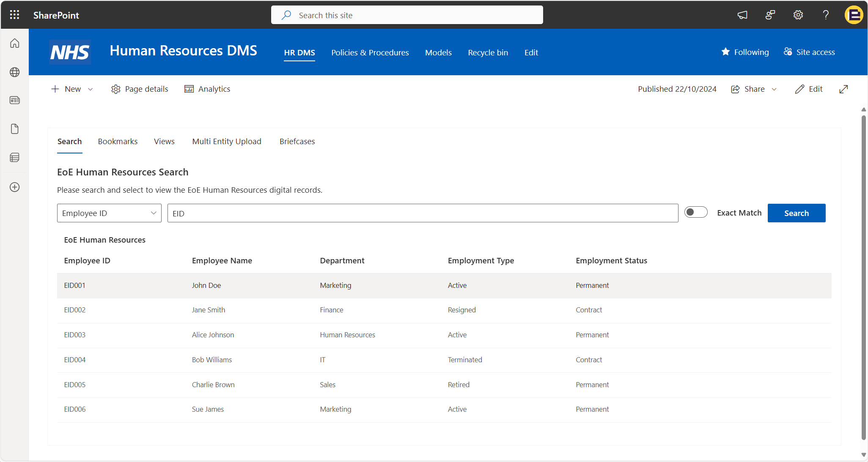Open Policies & Procedures navigation item
Viewport: 868px width, 462px height.
coord(370,52)
